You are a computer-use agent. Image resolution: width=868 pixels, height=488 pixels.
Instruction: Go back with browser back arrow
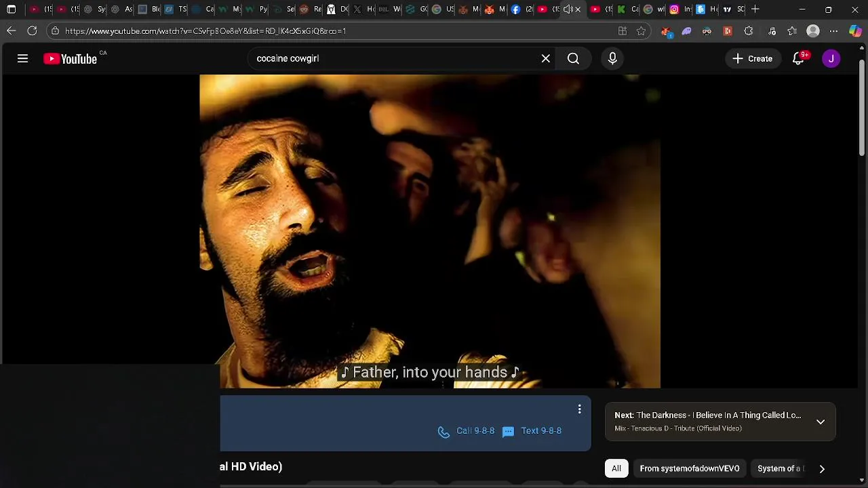coord(12,30)
